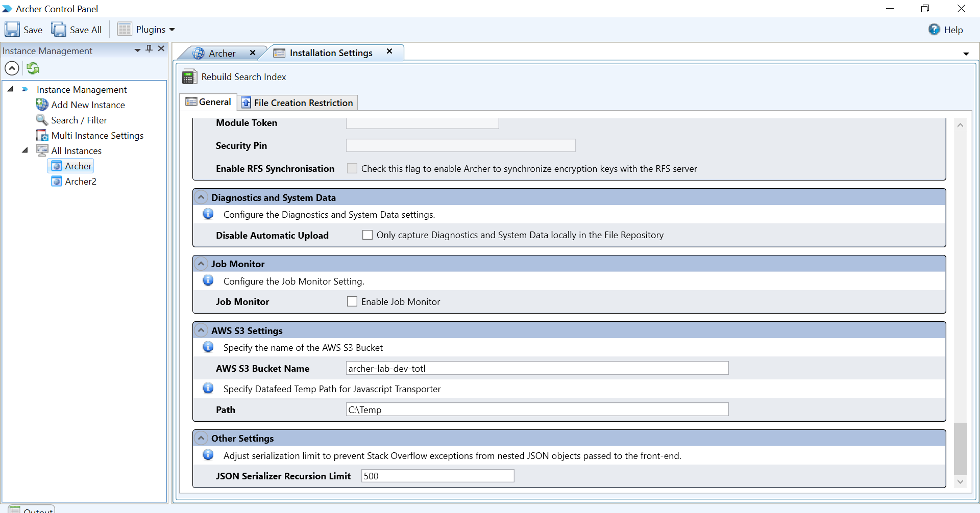
Task: Switch to the Archer document tab
Action: point(222,53)
